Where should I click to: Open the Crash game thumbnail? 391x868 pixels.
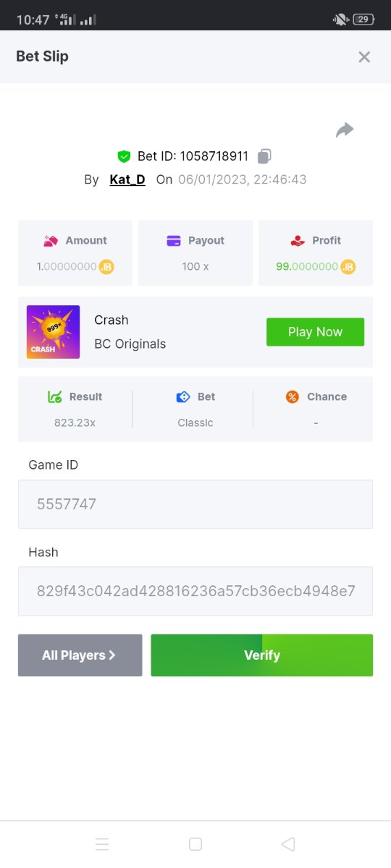point(54,332)
